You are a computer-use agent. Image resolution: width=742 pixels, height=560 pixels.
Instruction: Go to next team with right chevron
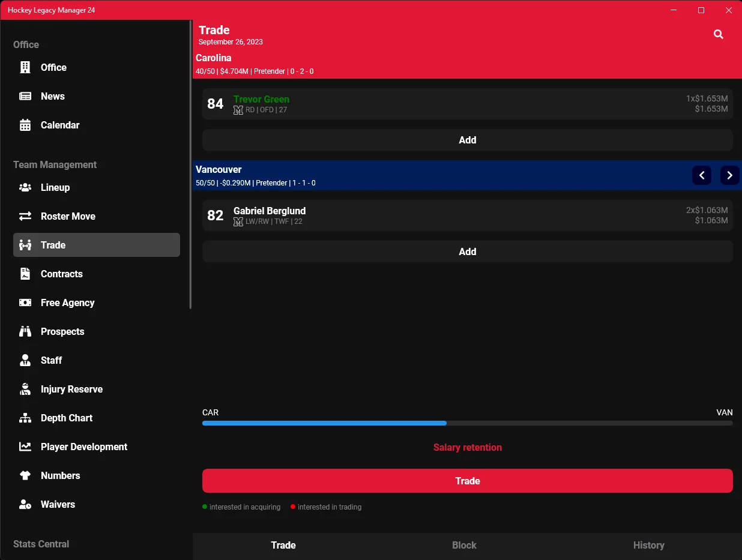(730, 175)
